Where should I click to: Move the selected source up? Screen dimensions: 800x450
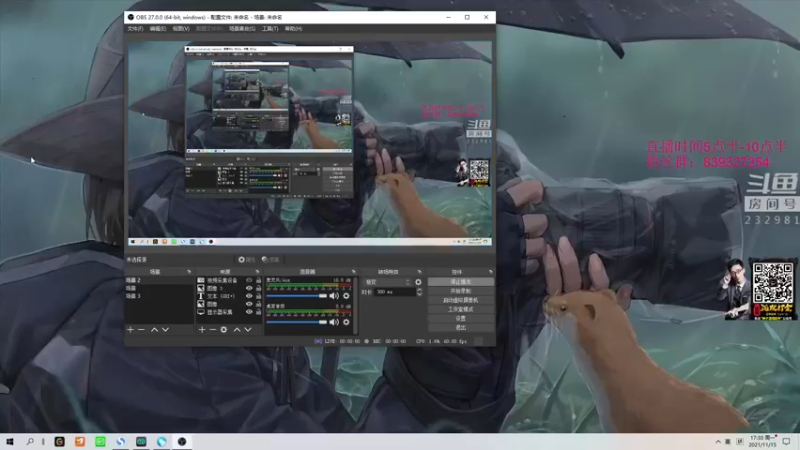point(237,330)
